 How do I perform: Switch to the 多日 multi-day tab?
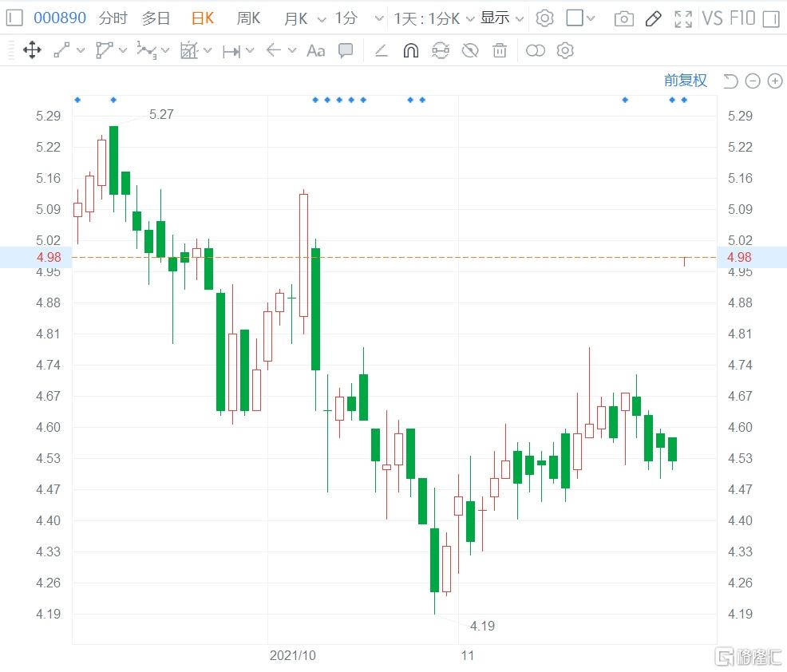[x=156, y=18]
